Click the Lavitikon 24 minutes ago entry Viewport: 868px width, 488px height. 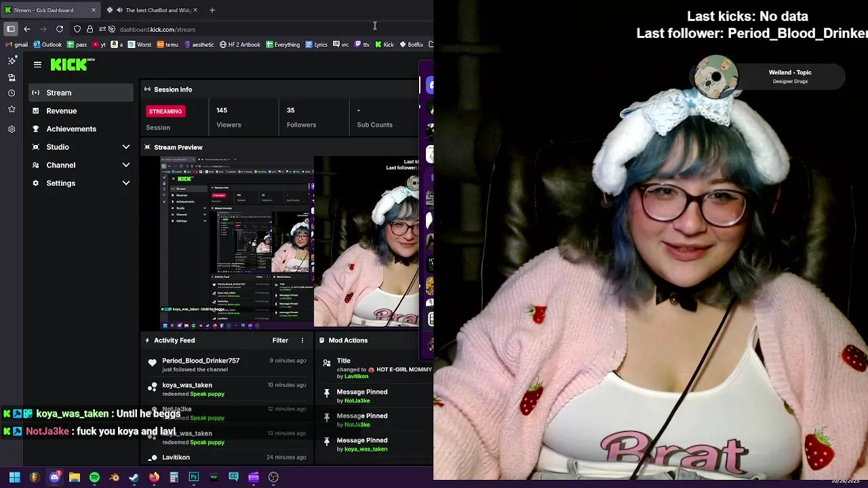tap(226, 457)
